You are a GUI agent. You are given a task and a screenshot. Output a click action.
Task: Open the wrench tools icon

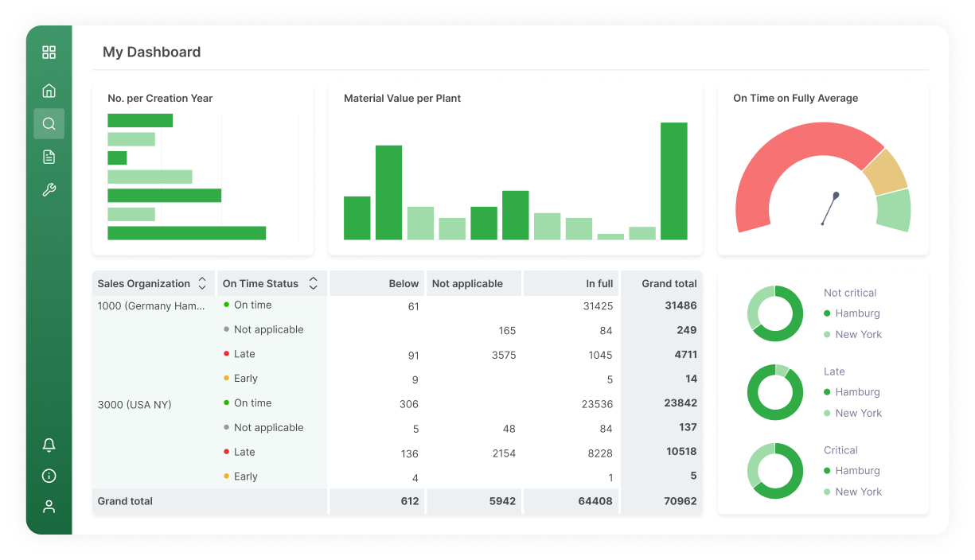(49, 190)
